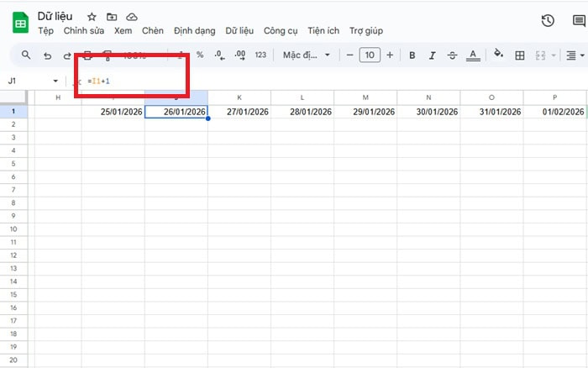588x368 pixels.
Task: Open the text color picker
Action: (x=473, y=55)
